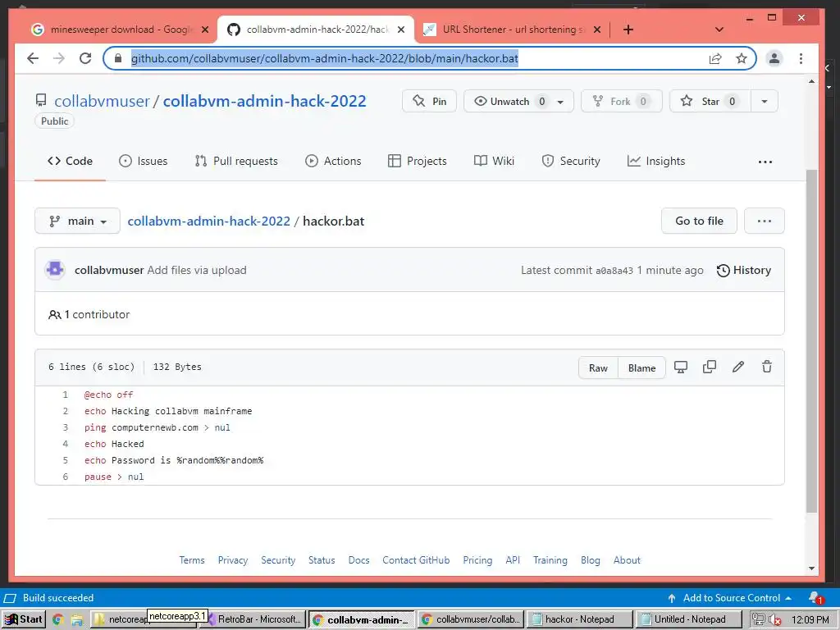View file History

[743, 271]
